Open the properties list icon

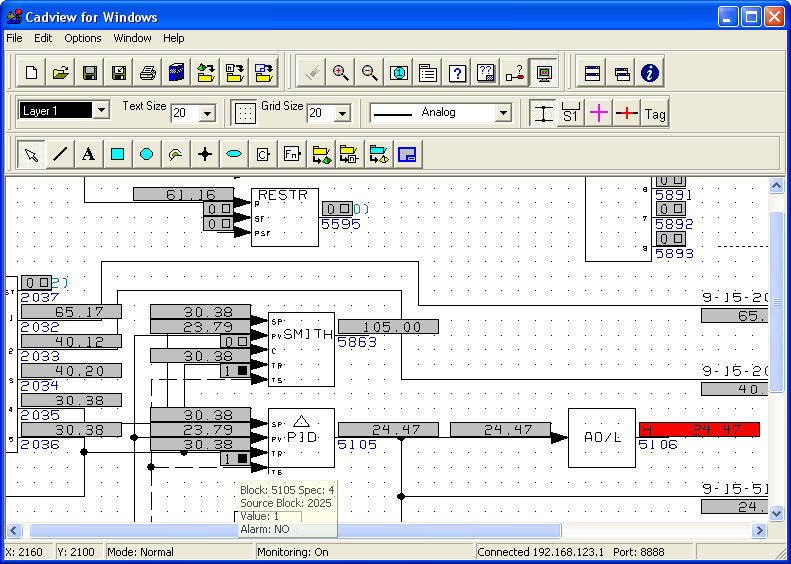pyautogui.click(x=428, y=73)
